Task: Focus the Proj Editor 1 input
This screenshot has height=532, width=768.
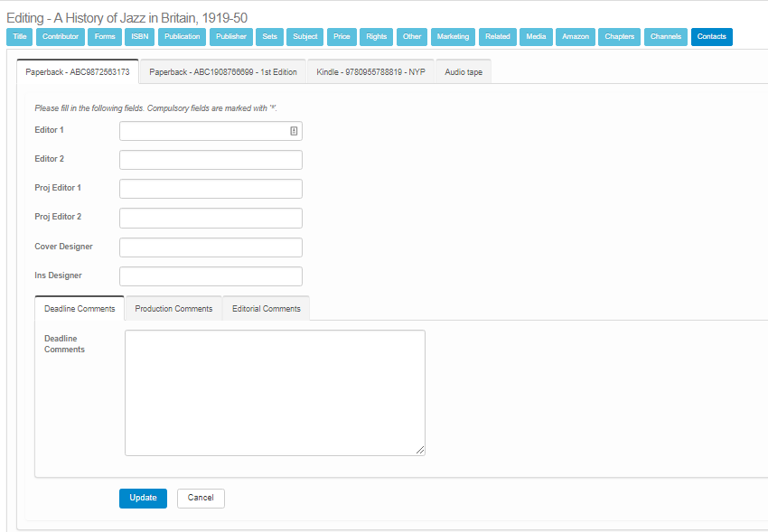Action: [211, 189]
